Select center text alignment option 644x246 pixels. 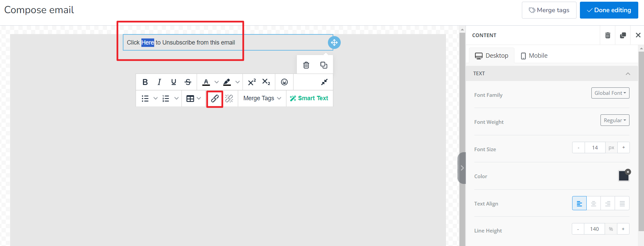tap(594, 203)
